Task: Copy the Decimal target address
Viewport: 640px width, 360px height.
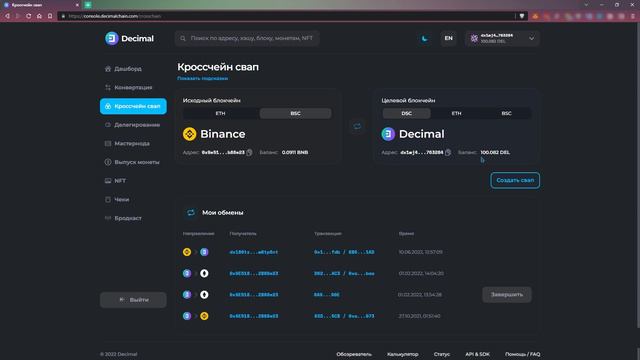Action: [x=448, y=153]
